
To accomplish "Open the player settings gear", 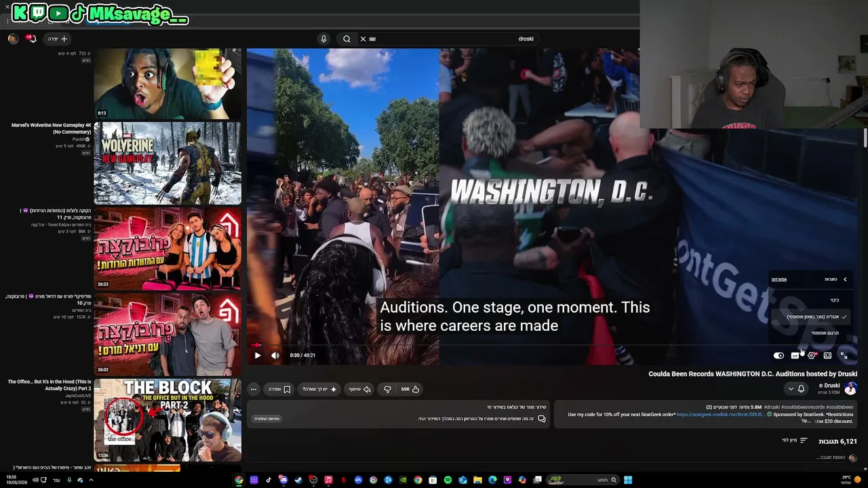I will coord(811,355).
